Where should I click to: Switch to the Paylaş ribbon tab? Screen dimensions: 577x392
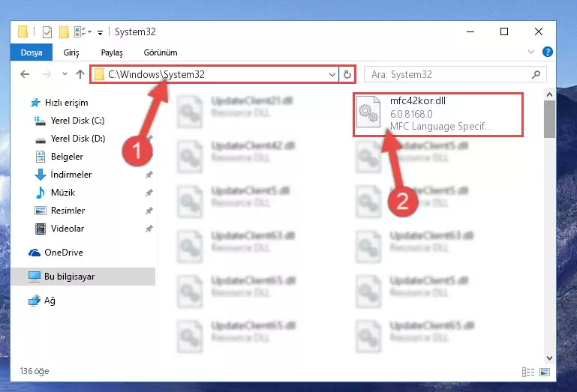point(112,52)
